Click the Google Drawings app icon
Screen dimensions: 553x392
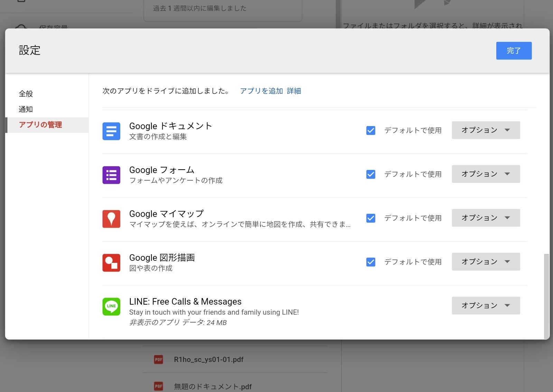coord(111,263)
